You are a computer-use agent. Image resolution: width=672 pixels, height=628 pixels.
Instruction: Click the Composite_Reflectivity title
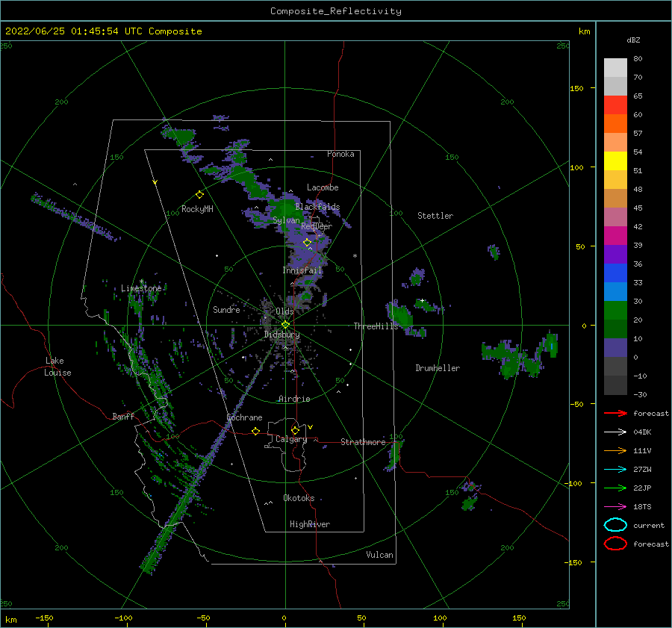click(x=335, y=11)
